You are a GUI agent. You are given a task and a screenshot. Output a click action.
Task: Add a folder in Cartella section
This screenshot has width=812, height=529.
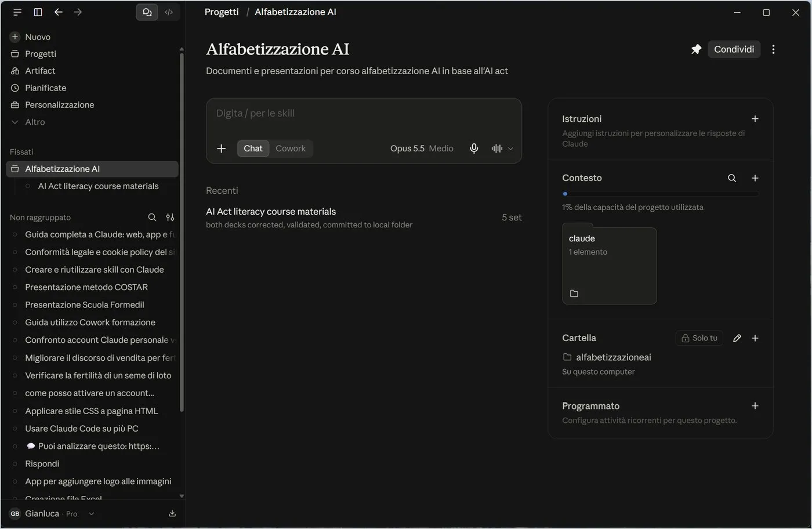(755, 338)
